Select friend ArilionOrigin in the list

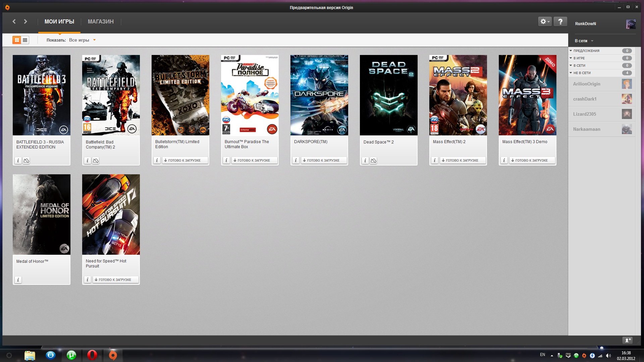pyautogui.click(x=587, y=84)
